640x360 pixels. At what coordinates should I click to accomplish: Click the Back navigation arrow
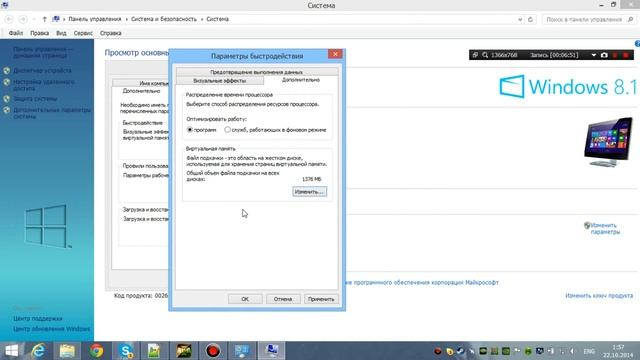coord(9,19)
